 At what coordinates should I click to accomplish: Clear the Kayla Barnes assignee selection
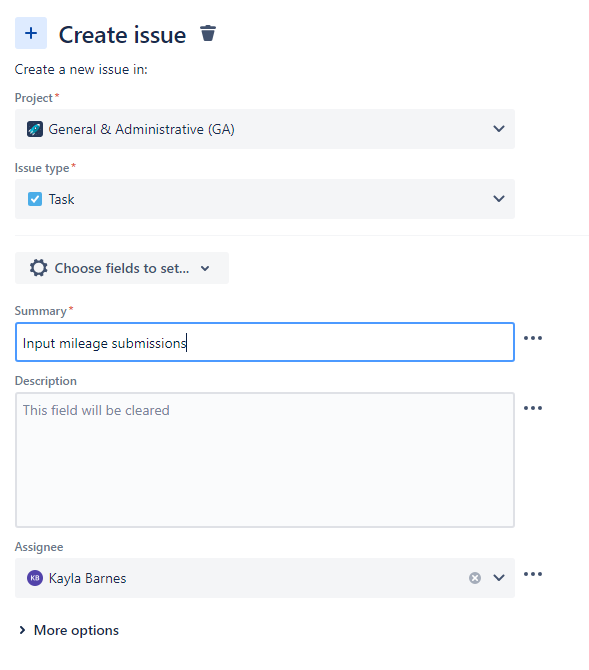[474, 578]
